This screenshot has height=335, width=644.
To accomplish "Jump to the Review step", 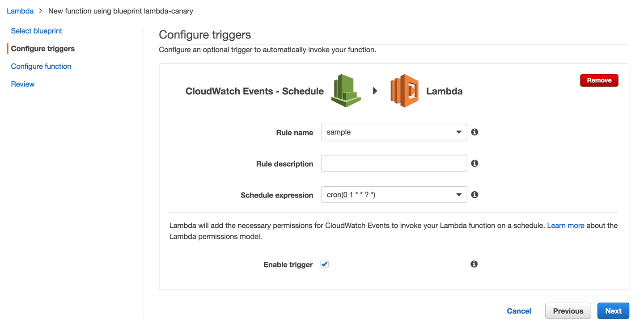I will coord(23,84).
